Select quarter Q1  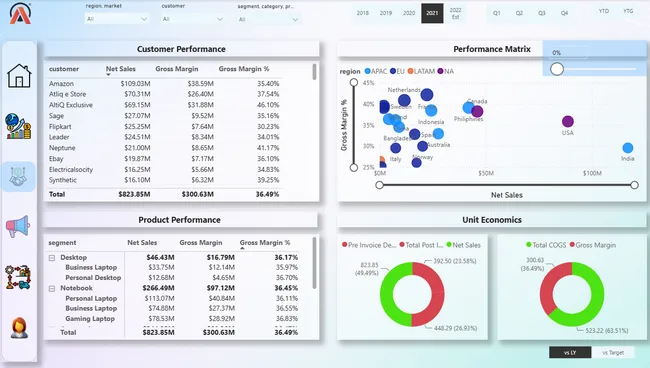497,13
